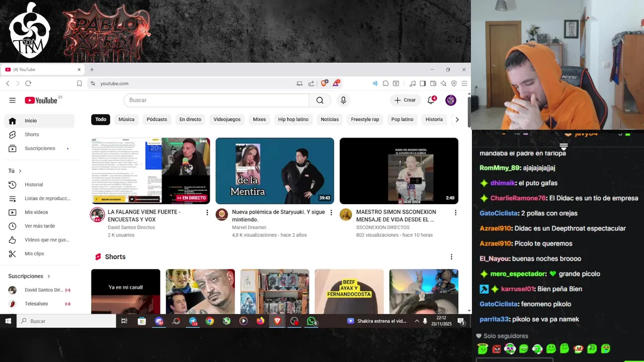The width and height of the screenshot is (644, 362).
Task: Open the YouTube hamburger guide menu
Action: pos(12,100)
